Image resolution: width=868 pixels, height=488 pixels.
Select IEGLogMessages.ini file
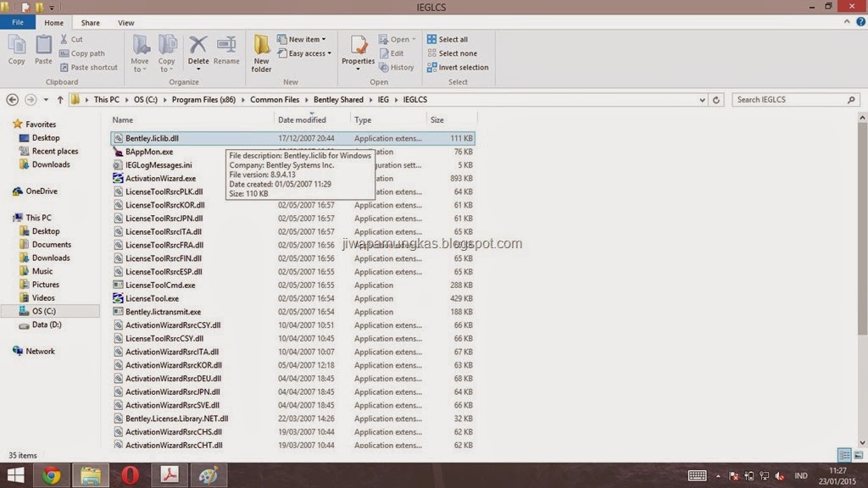tap(159, 165)
